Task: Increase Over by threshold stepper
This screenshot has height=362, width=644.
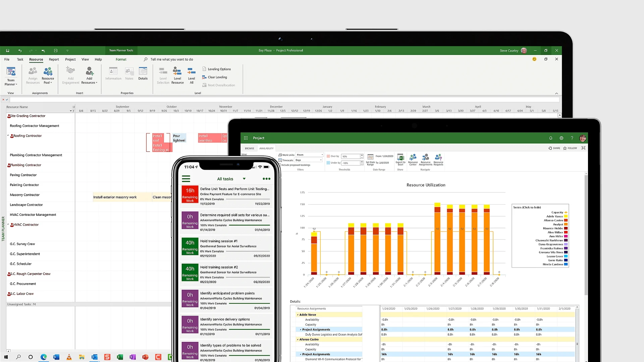Action: tap(362, 155)
